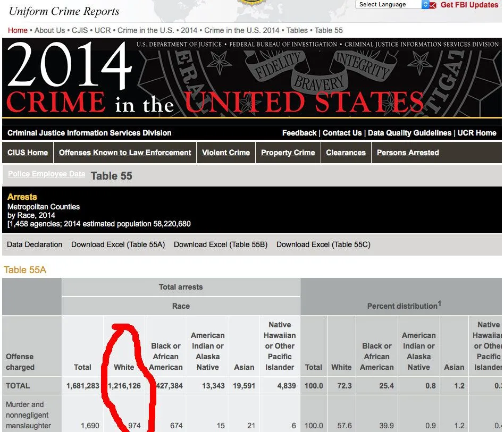Go to UCR Home
The image size is (504, 432).
477,133
